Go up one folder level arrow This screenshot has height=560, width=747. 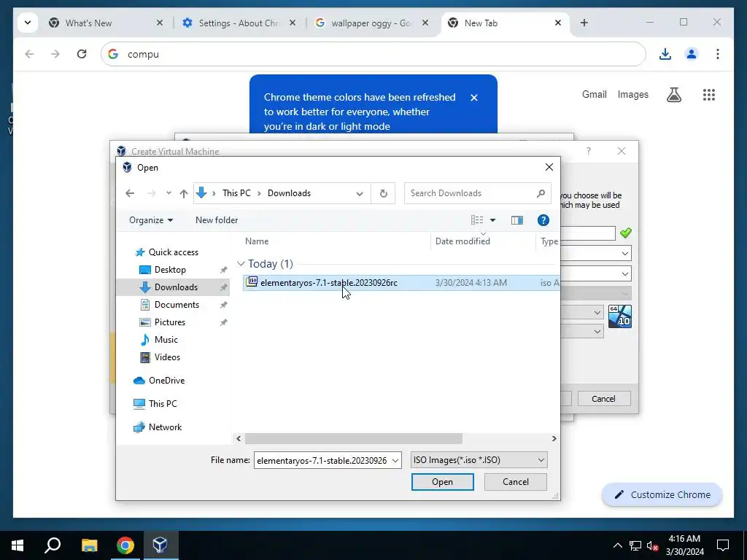click(x=183, y=193)
